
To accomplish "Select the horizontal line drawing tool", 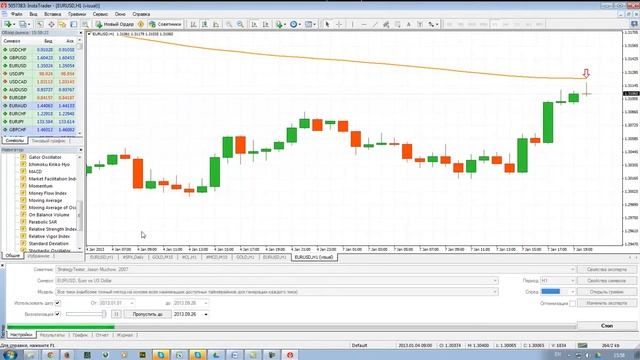I will click(x=364, y=24).
